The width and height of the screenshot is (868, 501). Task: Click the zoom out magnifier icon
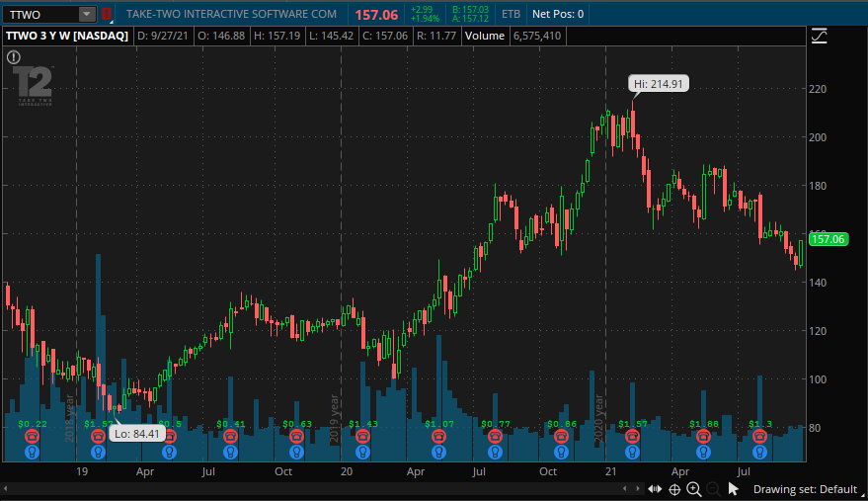tap(714, 489)
